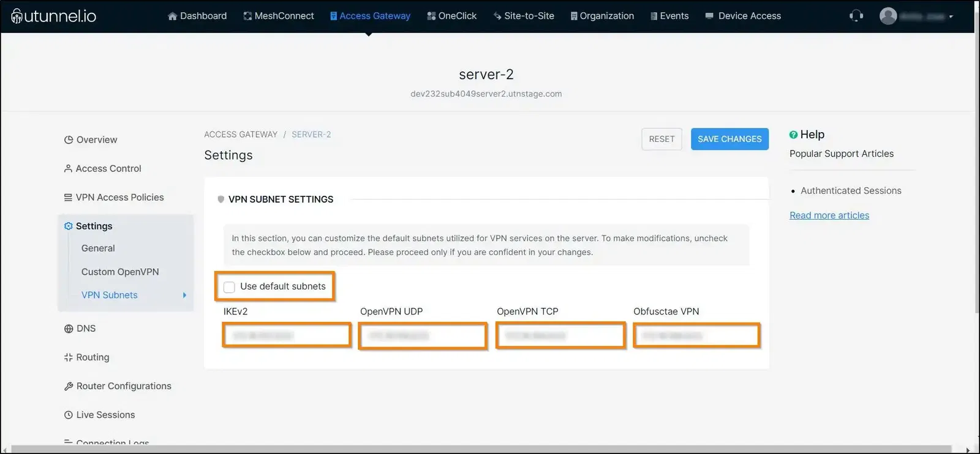Viewport: 980px width, 454px height.
Task: Click the arrow beside VPN Subnets
Action: [184, 295]
